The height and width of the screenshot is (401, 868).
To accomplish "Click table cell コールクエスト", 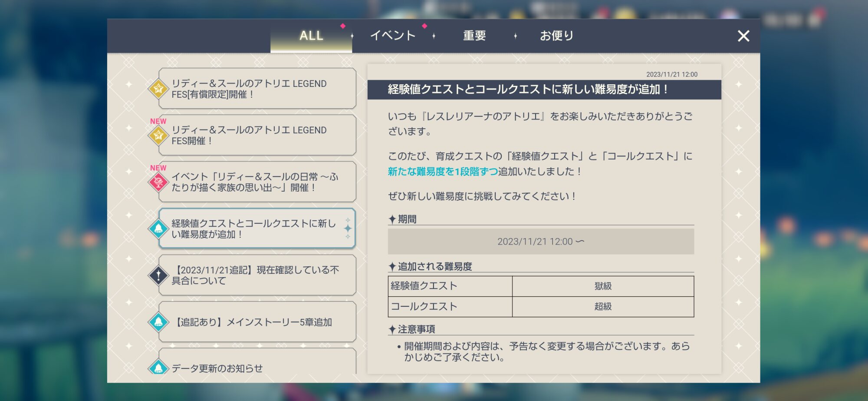I will point(450,307).
